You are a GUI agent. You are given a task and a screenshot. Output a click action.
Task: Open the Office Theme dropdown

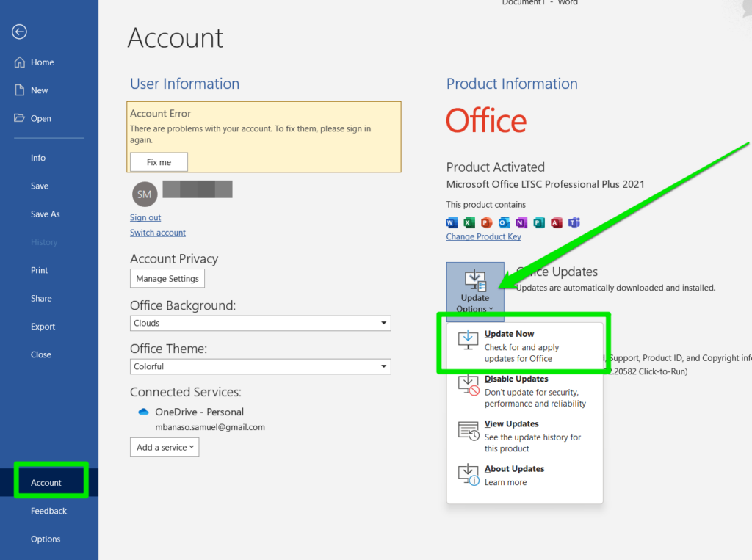(x=383, y=366)
